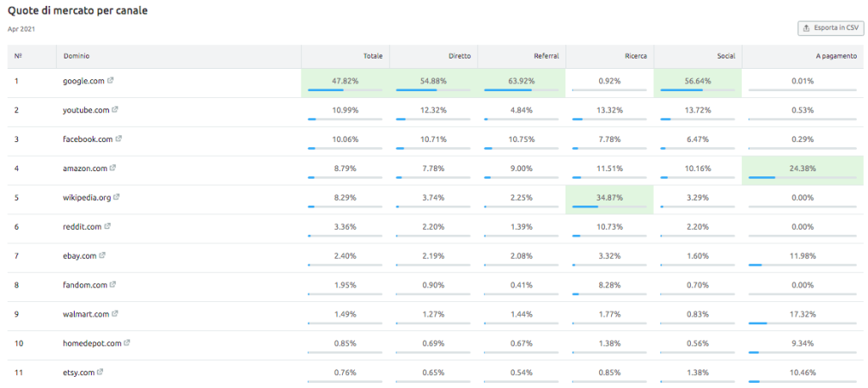Click wikipedia.org Ricerca bar under 34.87%
Image resolution: width=868 pixels, height=388 pixels.
click(609, 206)
